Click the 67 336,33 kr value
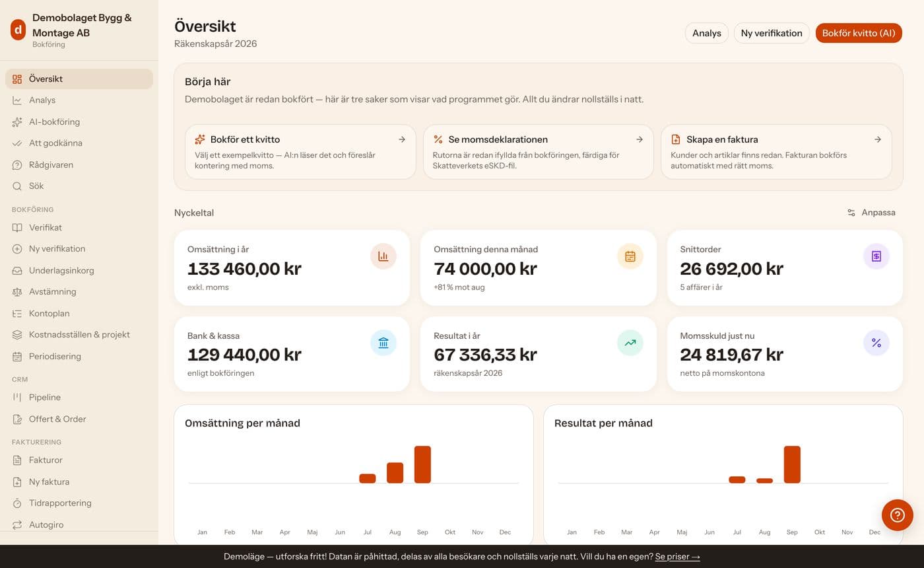This screenshot has width=924, height=568. pyautogui.click(x=485, y=355)
